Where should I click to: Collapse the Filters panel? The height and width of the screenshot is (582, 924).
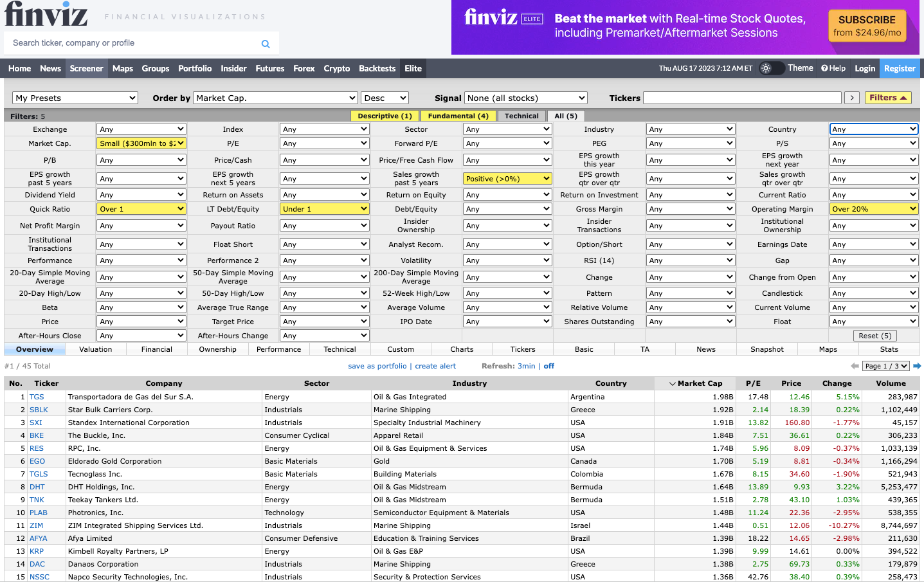888,98
